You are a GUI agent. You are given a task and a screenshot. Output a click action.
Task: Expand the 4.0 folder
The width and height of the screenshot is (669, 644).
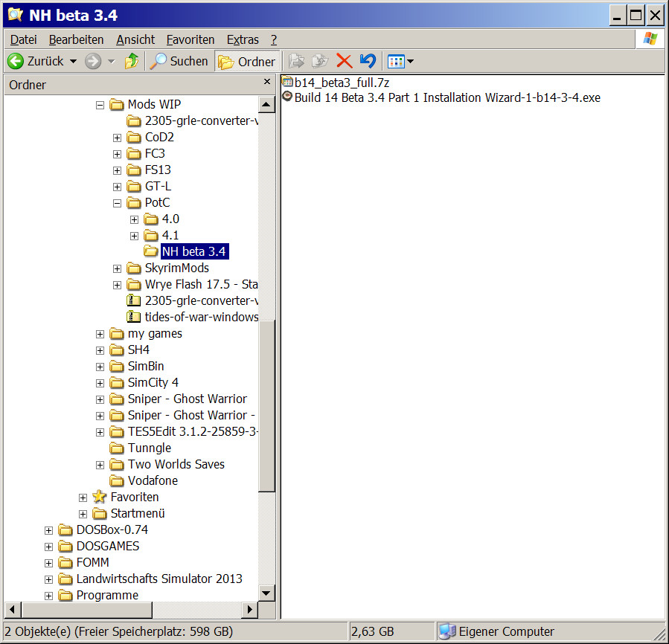click(134, 219)
